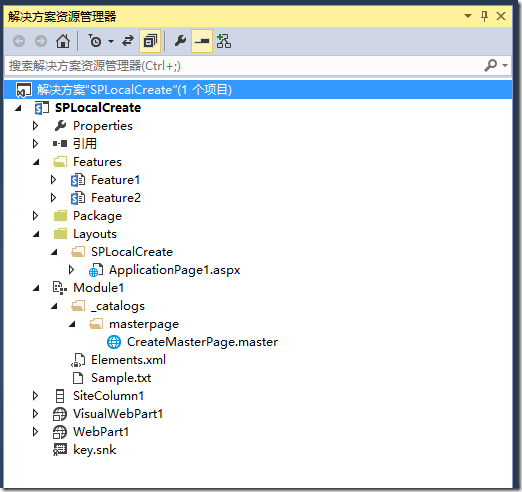Click the SharePoint project icon of SPLocalCreate

42,108
